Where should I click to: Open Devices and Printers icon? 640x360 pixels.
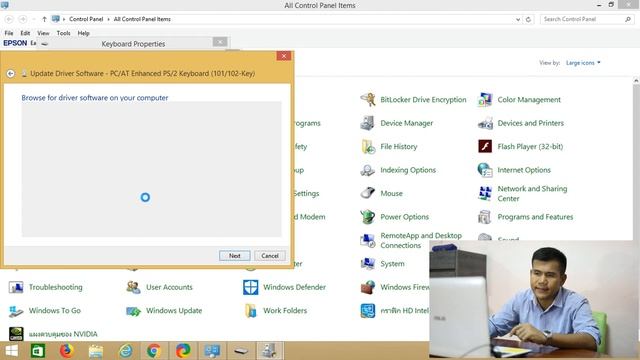(x=485, y=123)
